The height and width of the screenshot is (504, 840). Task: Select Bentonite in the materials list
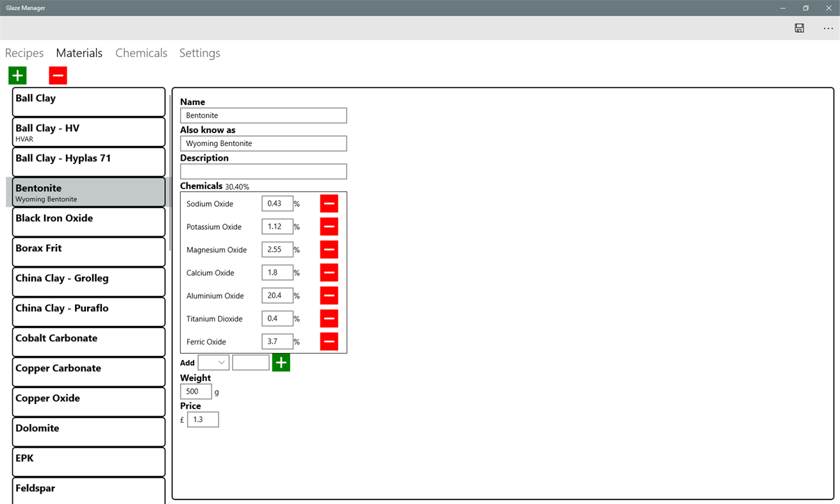pos(88,192)
